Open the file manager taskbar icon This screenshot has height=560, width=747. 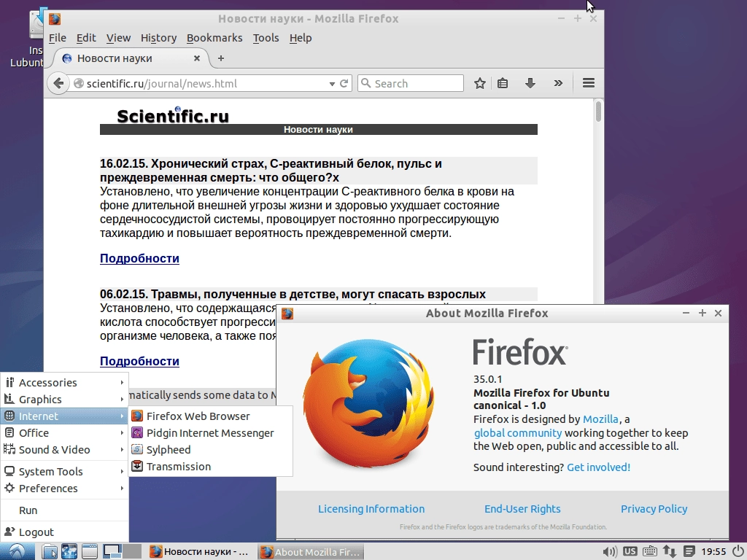49,551
